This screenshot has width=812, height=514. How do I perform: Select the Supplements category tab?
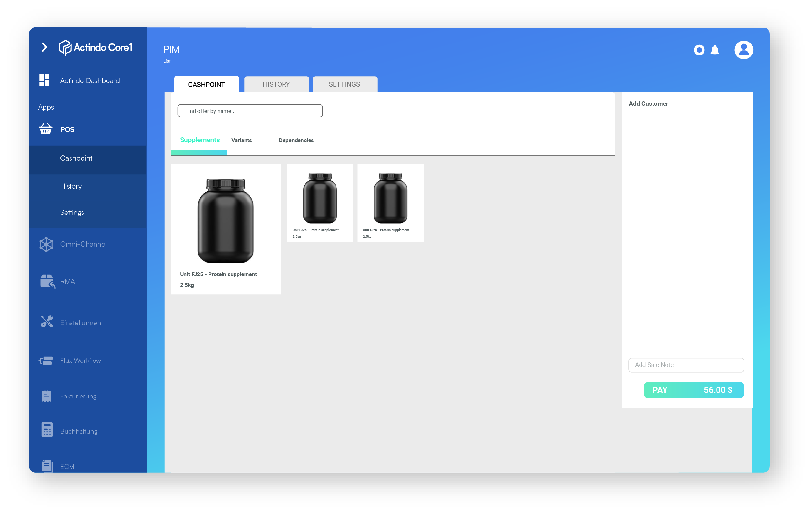pos(200,140)
